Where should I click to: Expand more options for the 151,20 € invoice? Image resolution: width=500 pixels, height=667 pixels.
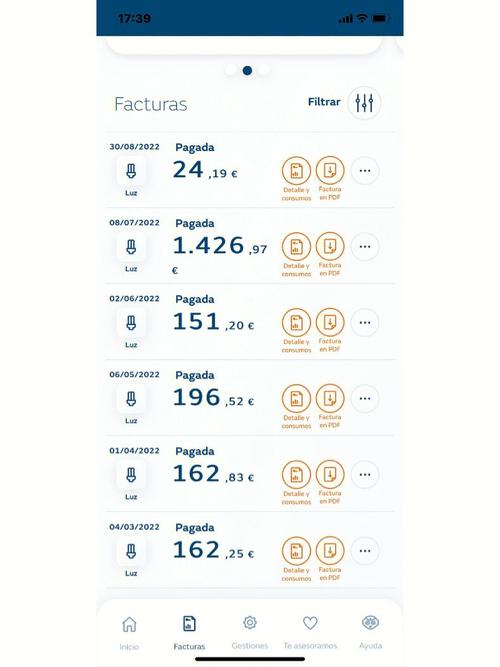pos(365,322)
